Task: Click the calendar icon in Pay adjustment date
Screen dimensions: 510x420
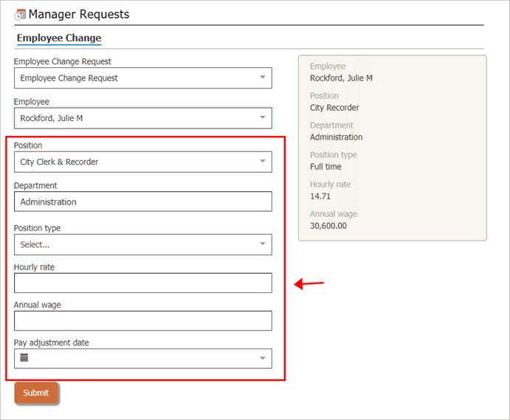Action: [x=24, y=358]
